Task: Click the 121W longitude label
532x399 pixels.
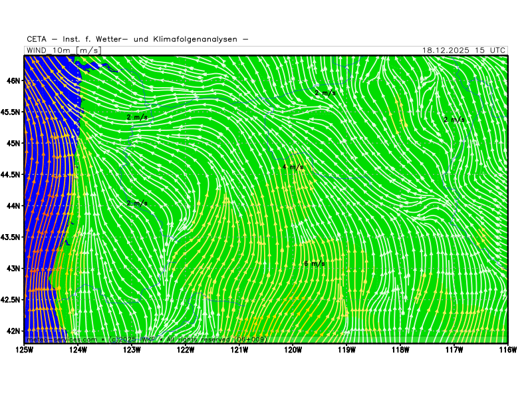Action: 239,349
